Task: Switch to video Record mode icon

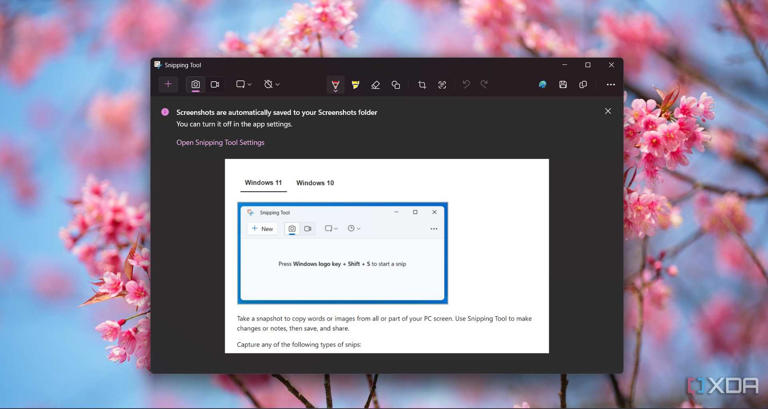Action: [x=215, y=84]
